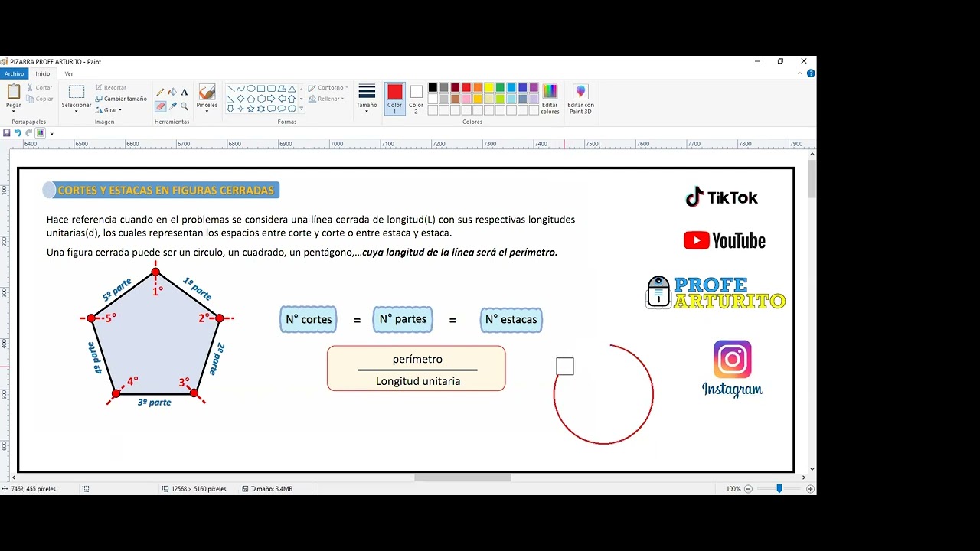Pick the orange color swatch
Image resolution: width=980 pixels, height=551 pixels.
click(478, 87)
